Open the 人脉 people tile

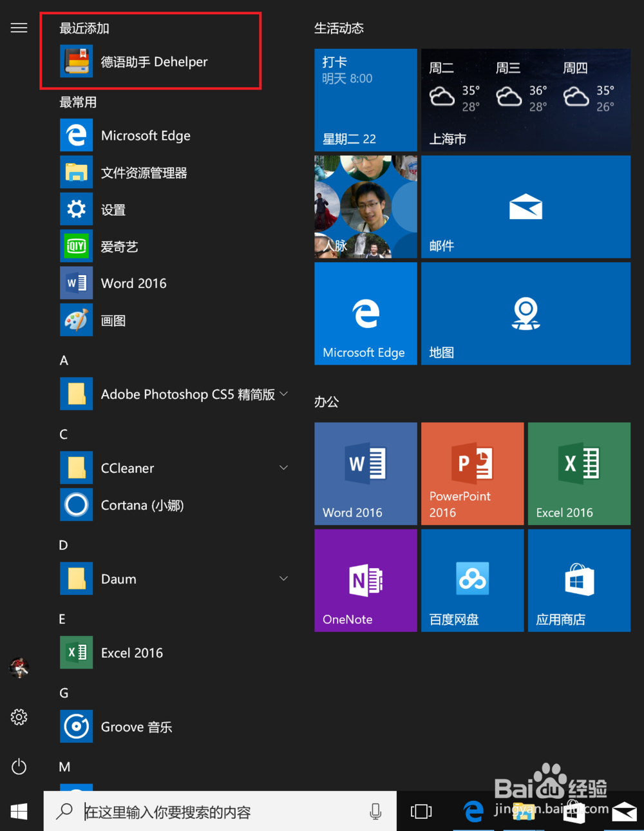click(x=366, y=207)
